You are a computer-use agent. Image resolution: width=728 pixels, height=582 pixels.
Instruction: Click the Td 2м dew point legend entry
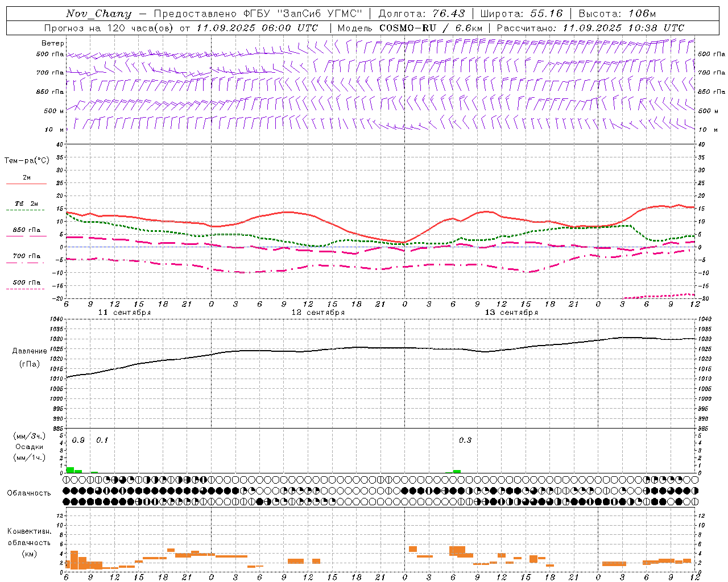pyautogui.click(x=26, y=203)
